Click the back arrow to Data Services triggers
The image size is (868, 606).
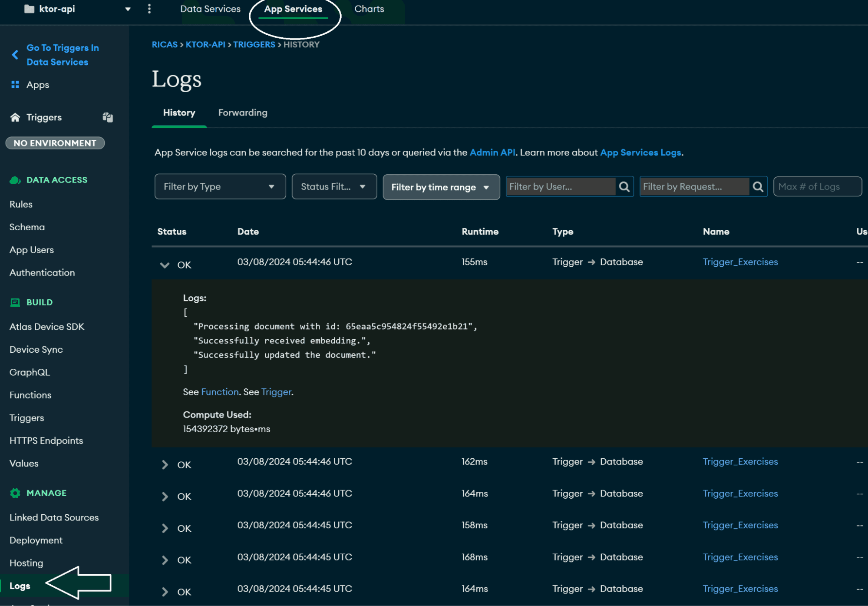tap(15, 55)
